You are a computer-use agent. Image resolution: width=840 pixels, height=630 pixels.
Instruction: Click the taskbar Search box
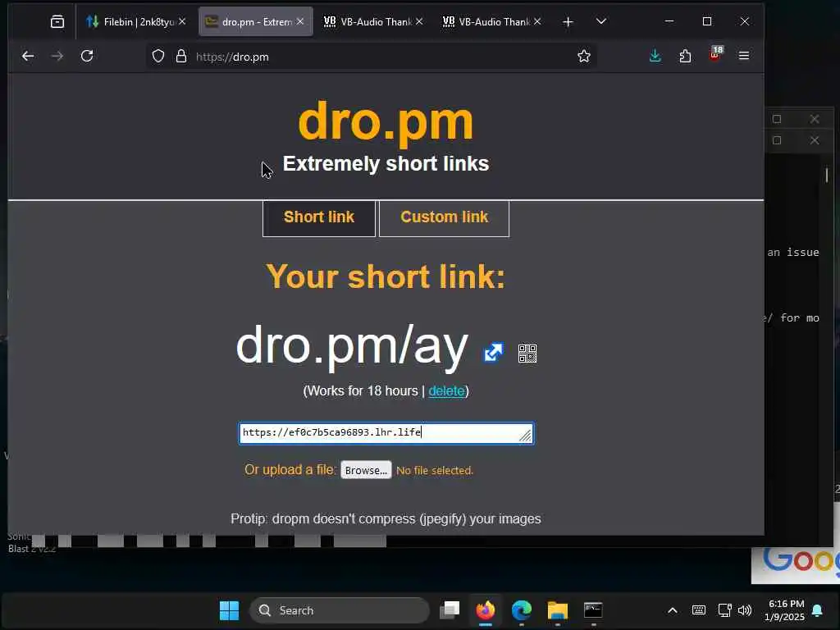click(x=339, y=610)
